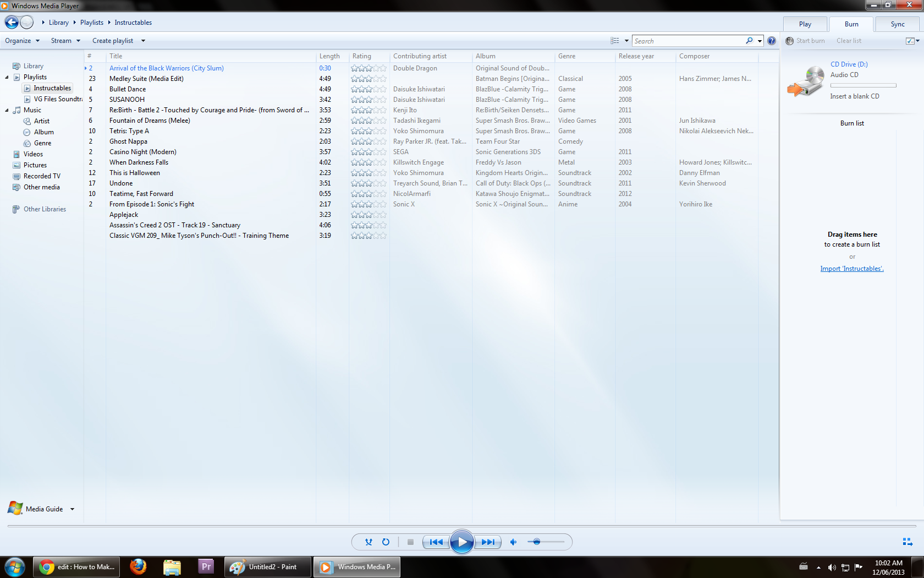This screenshot has width=924, height=578.
Task: Open Firefox from the taskbar
Action: [138, 567]
